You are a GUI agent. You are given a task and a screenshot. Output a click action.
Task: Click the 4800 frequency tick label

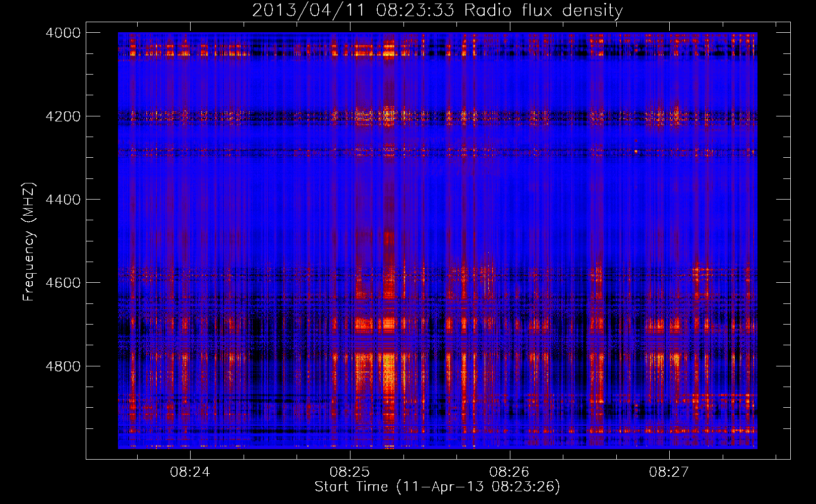click(x=63, y=366)
